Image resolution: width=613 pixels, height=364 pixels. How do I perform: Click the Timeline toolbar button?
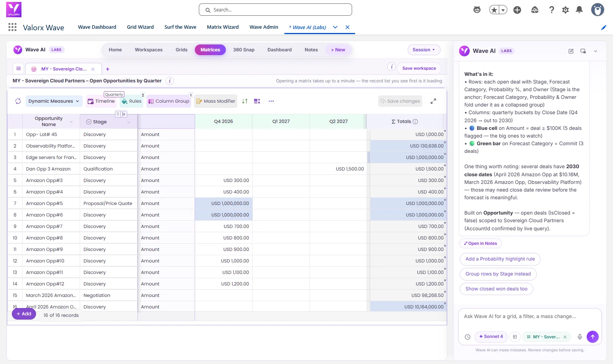pos(102,101)
